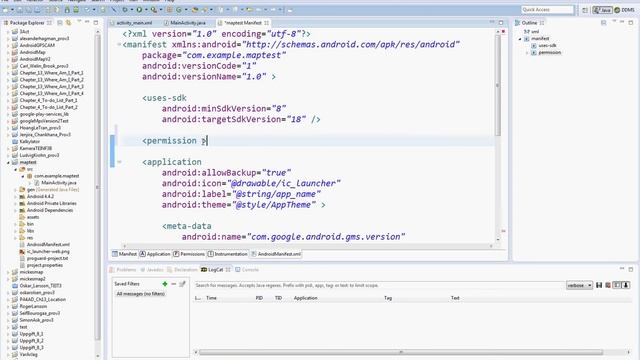
Task: Click the New toolbar icon
Action: [x=6, y=9]
